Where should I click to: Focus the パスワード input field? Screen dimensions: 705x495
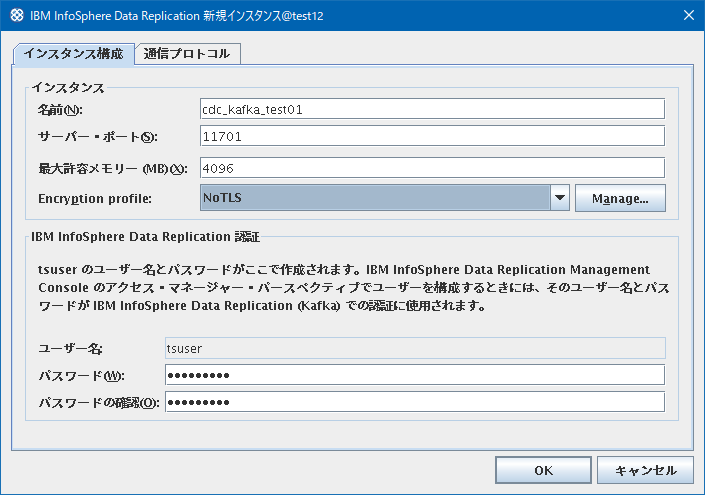coord(415,375)
